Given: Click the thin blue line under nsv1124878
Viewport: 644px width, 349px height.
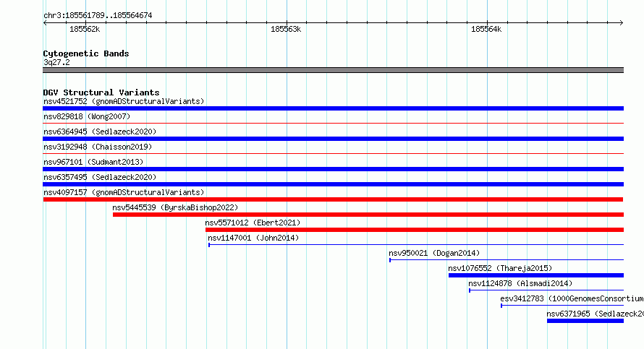Looking at the screenshot, I should (546, 290).
